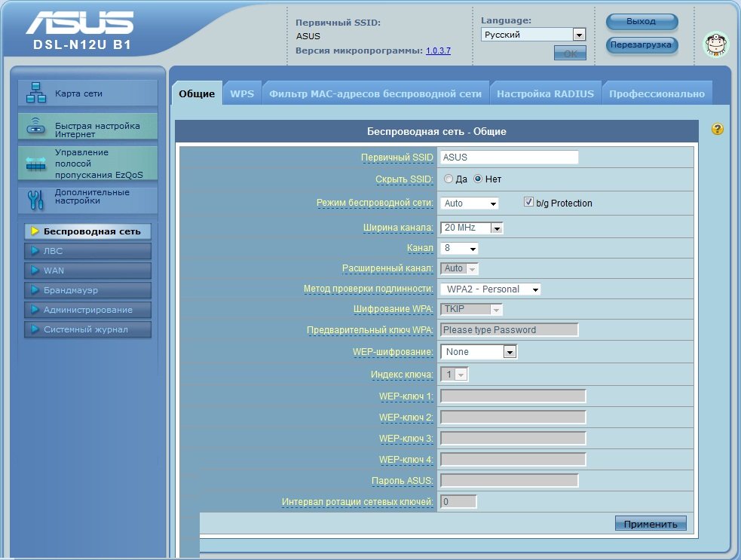
Task: Open the WEP-шифрование None dropdown
Action: coord(478,352)
